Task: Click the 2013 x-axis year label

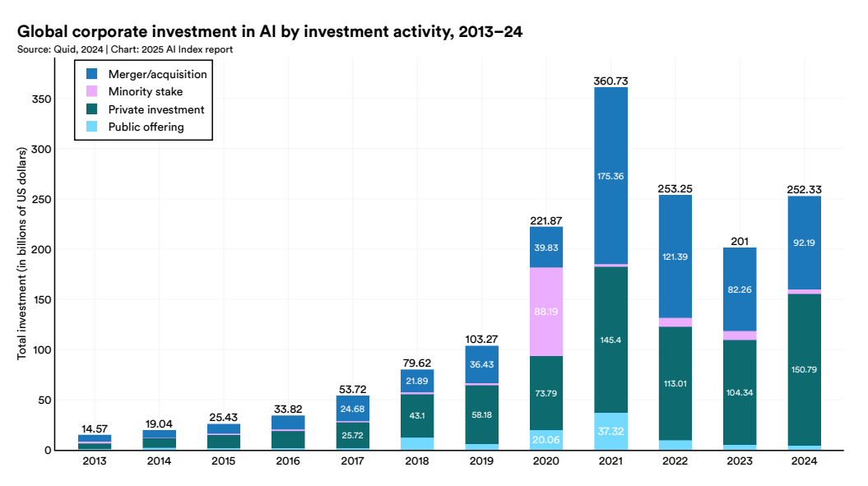Action: [94, 462]
